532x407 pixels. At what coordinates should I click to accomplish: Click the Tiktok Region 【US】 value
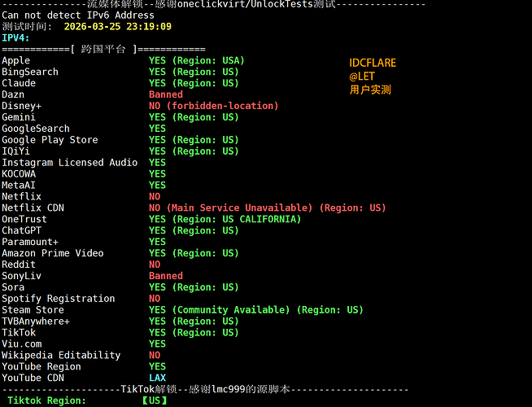point(155,400)
